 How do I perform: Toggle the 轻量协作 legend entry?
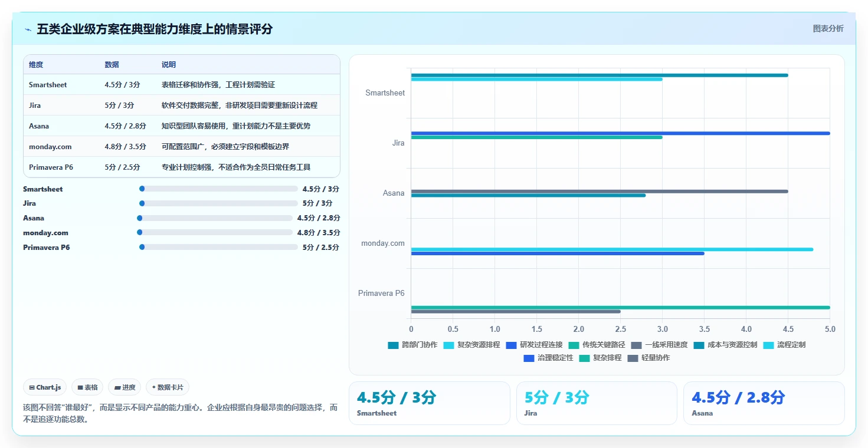click(x=648, y=358)
